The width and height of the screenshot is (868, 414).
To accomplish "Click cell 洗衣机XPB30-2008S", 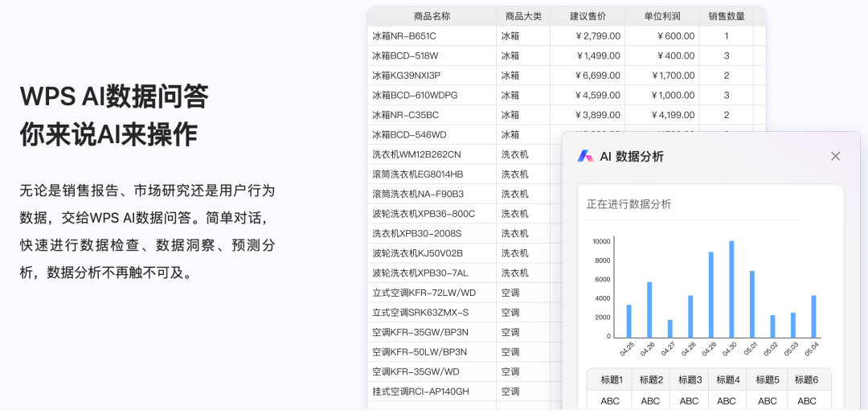I will [432, 234].
